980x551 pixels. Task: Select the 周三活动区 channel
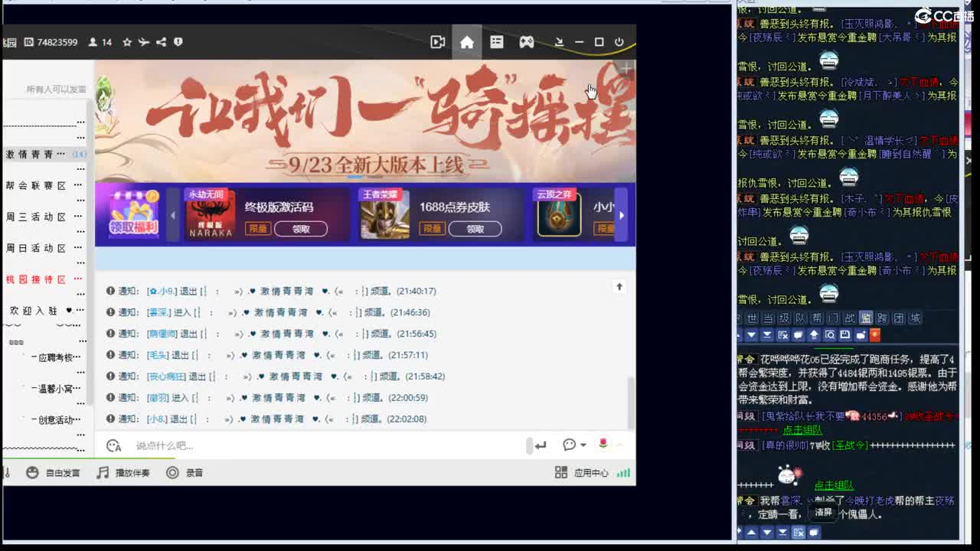(36, 217)
